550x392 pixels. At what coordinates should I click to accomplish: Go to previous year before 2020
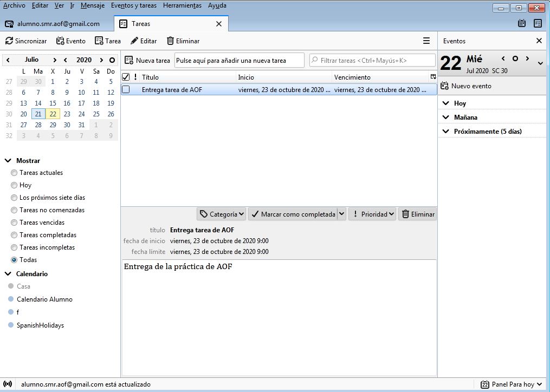click(x=66, y=60)
